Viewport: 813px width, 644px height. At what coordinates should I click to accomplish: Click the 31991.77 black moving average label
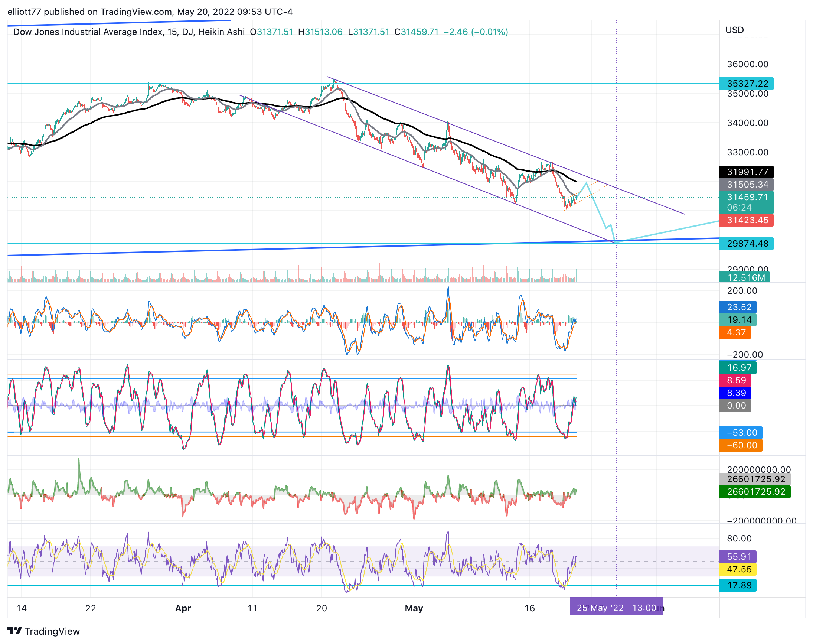click(x=746, y=172)
